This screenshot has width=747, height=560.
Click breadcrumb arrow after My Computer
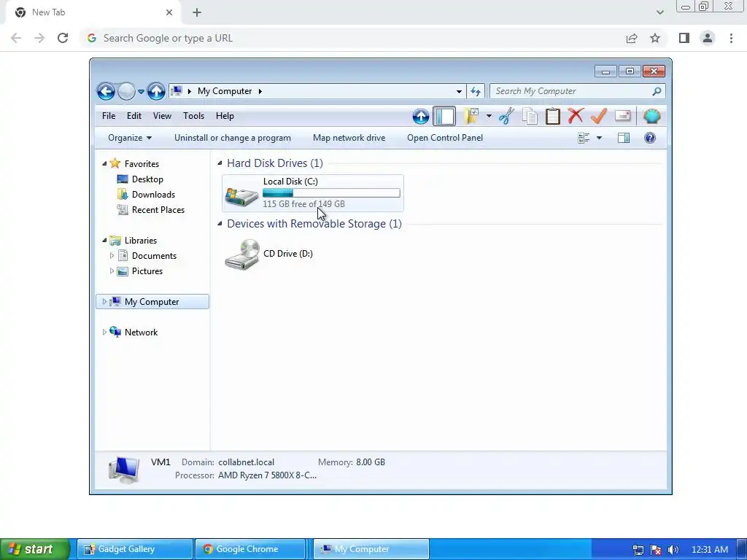tap(260, 91)
